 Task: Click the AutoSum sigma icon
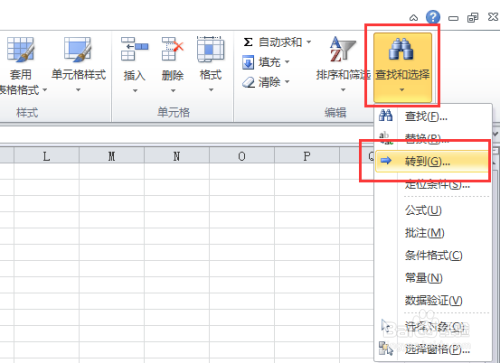[248, 42]
